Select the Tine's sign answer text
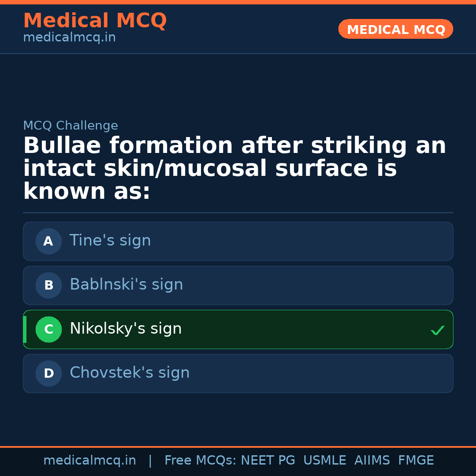 tap(110, 241)
